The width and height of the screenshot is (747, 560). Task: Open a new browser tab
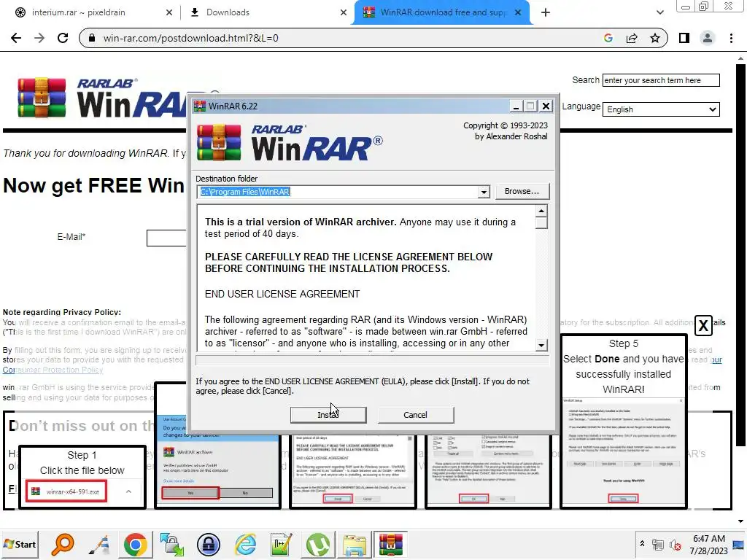click(x=546, y=13)
